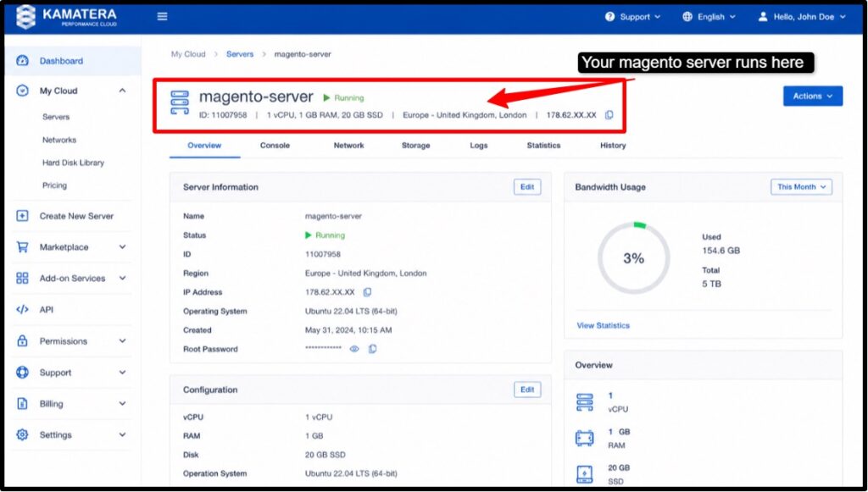868x492 pixels.
Task: Click the SSD disk icon in Overview panel
Action: 585,474
